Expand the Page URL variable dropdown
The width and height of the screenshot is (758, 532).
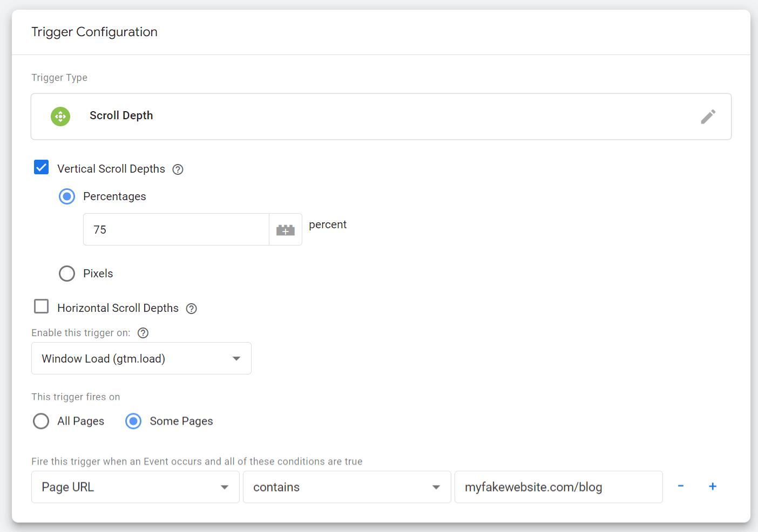(135, 487)
